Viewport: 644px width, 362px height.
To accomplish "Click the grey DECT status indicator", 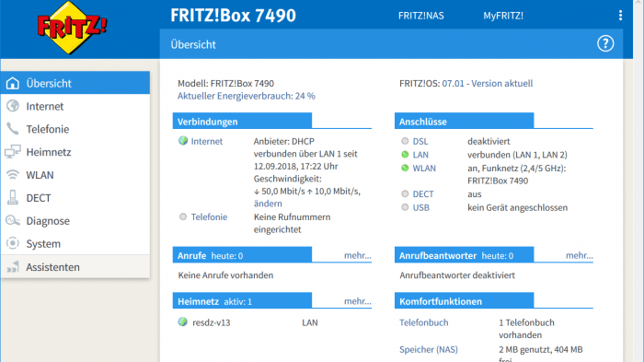I will point(405,193).
